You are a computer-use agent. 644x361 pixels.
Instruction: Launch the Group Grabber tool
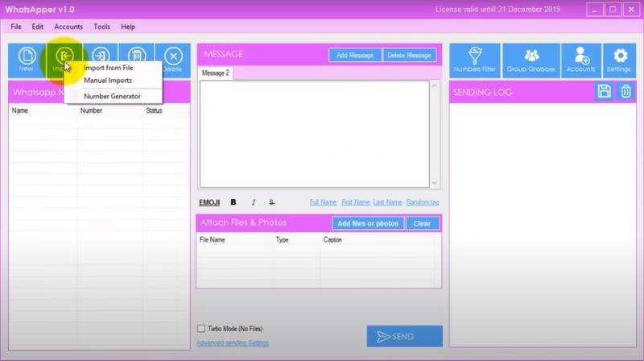pos(531,60)
